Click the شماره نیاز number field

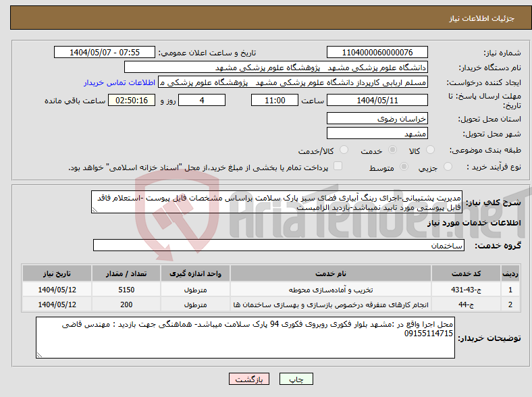click(x=377, y=53)
